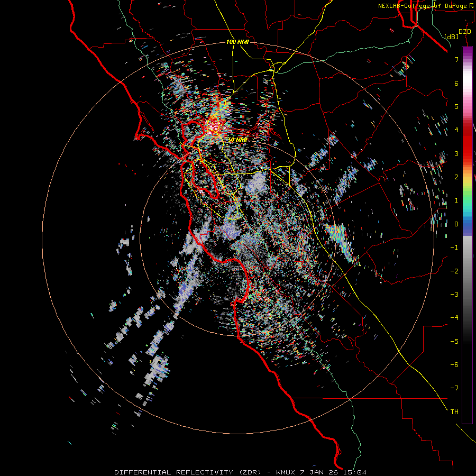Click the -2 value on the scale

click(x=454, y=271)
